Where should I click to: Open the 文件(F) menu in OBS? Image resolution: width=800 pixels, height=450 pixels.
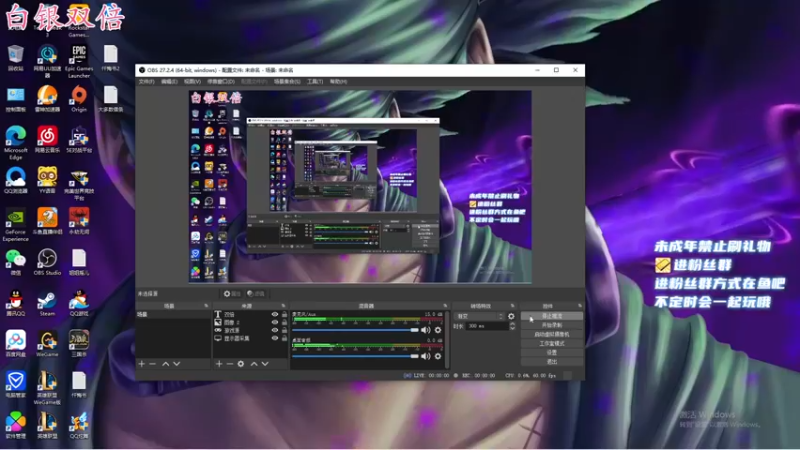146,82
